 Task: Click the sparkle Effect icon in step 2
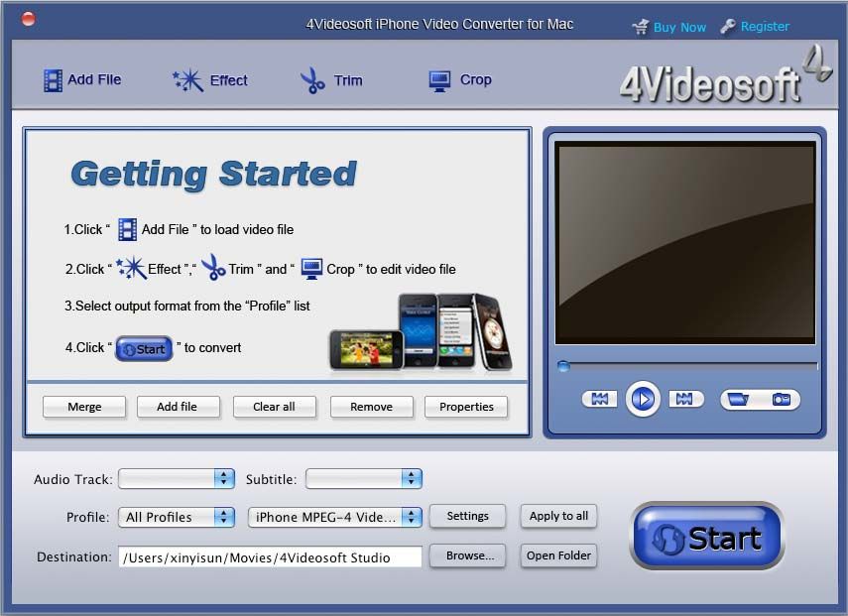pyautogui.click(x=132, y=268)
